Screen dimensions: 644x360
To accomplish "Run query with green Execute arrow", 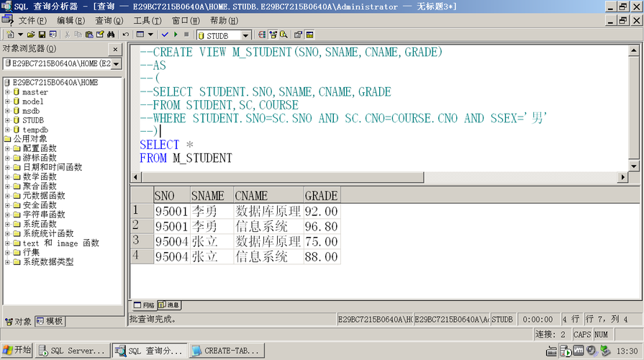I will 176,35.
